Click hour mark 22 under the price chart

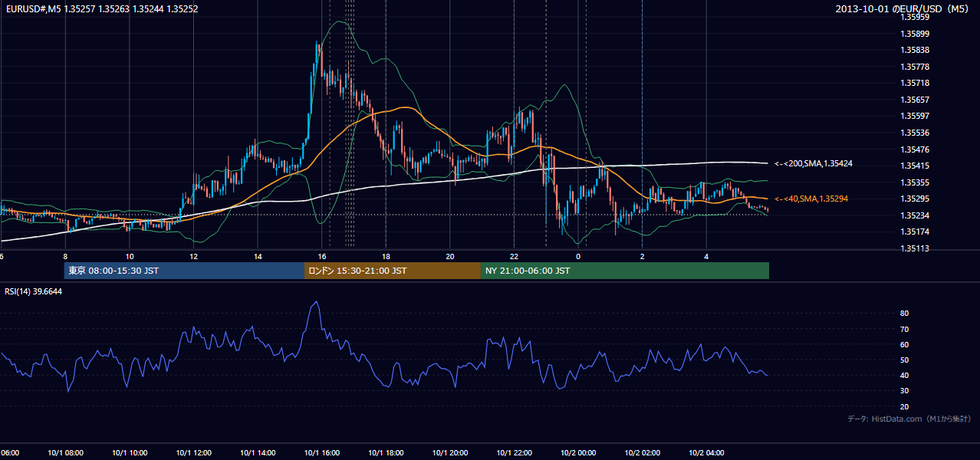click(x=514, y=256)
